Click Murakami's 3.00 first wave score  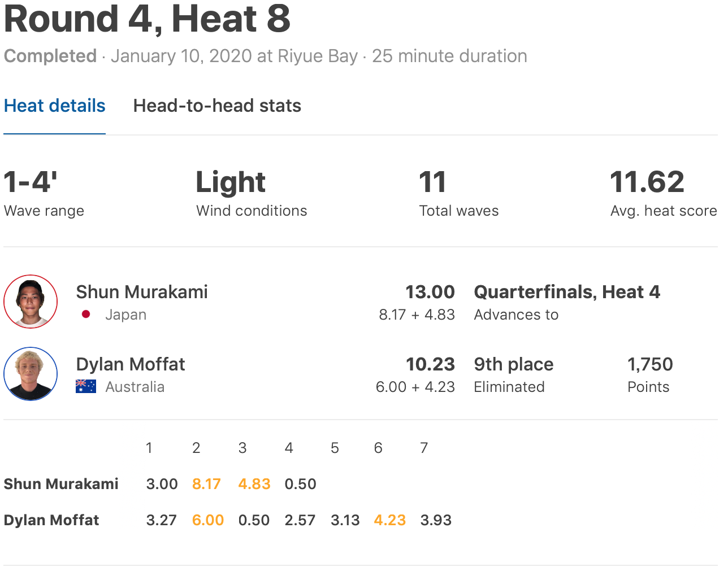click(162, 484)
